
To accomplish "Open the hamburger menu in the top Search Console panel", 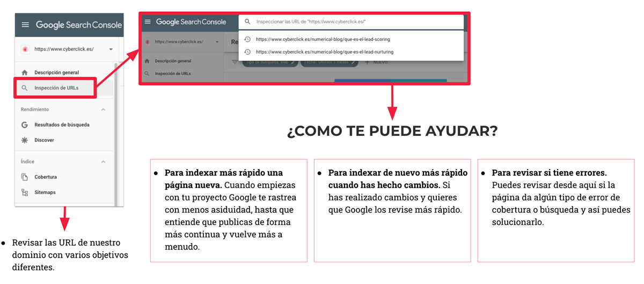I will tap(148, 22).
